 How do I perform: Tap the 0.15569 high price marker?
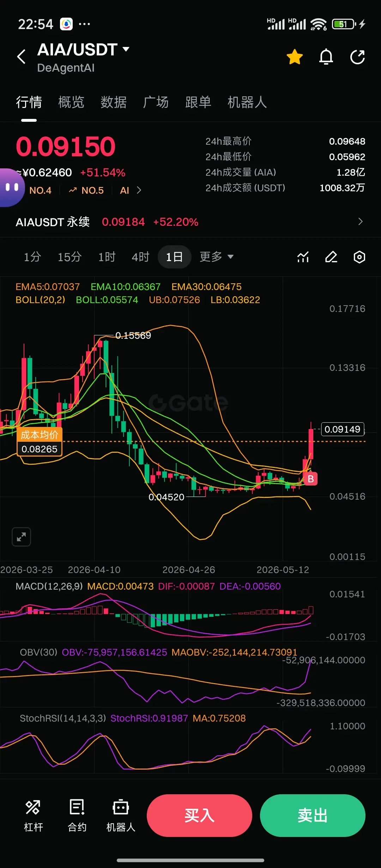point(133,335)
